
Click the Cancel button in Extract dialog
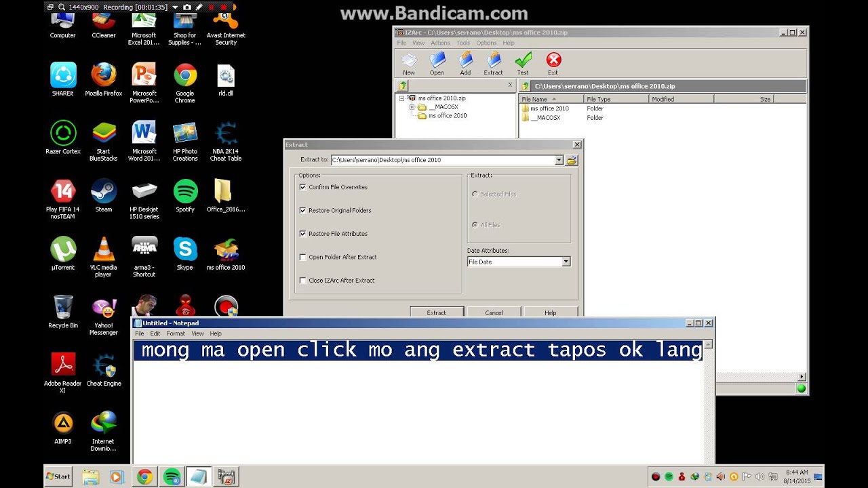point(494,312)
